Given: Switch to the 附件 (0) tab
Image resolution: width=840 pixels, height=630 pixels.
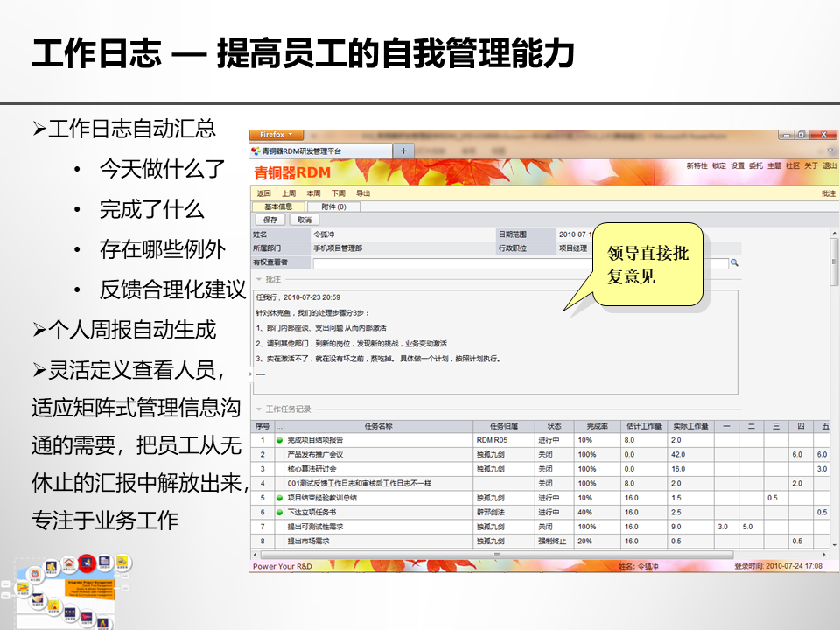Looking at the screenshot, I should (333, 206).
